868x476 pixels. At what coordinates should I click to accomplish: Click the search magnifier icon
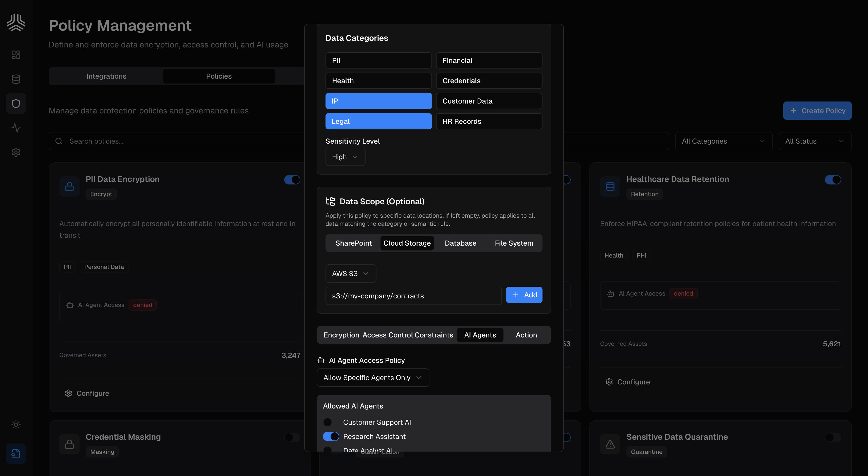(x=59, y=141)
